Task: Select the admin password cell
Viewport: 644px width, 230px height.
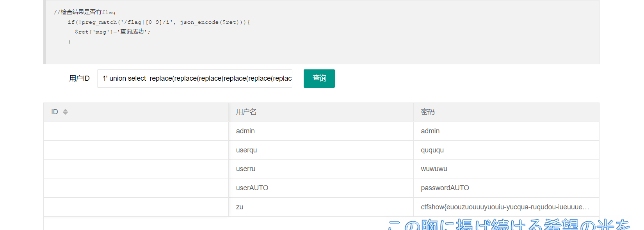Action: (506, 131)
